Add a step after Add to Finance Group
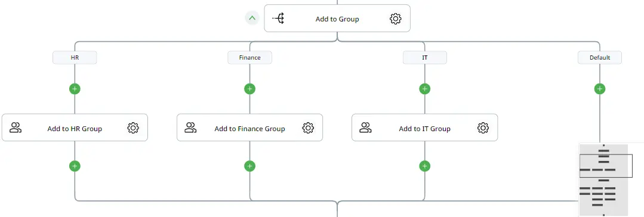 249,166
